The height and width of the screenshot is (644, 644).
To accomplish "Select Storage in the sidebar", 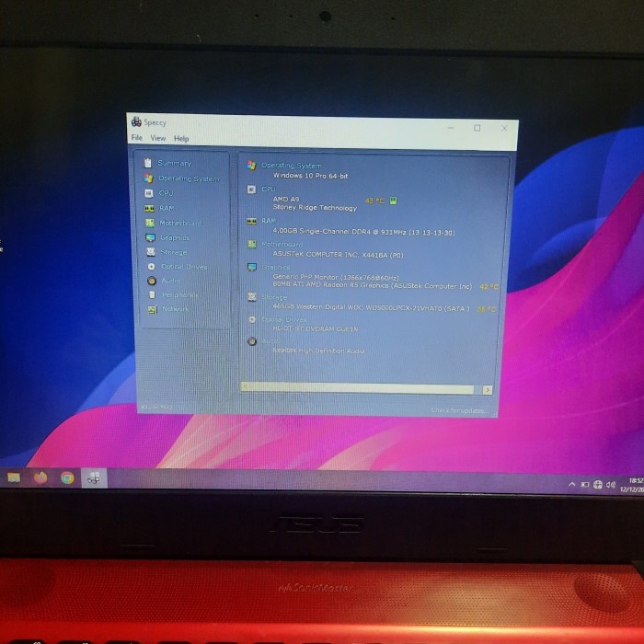I will [173, 252].
